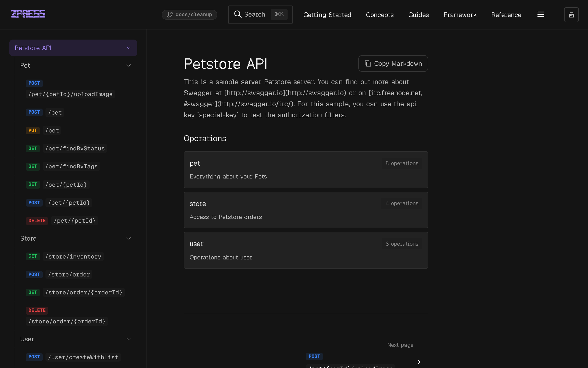Open the Framework menu
Viewport: 588px width, 368px height.
(x=460, y=15)
